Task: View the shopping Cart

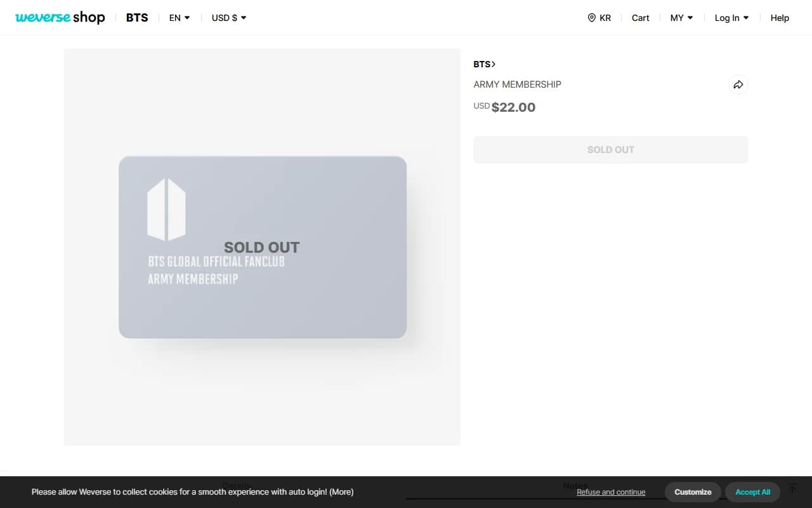Action: click(640, 18)
